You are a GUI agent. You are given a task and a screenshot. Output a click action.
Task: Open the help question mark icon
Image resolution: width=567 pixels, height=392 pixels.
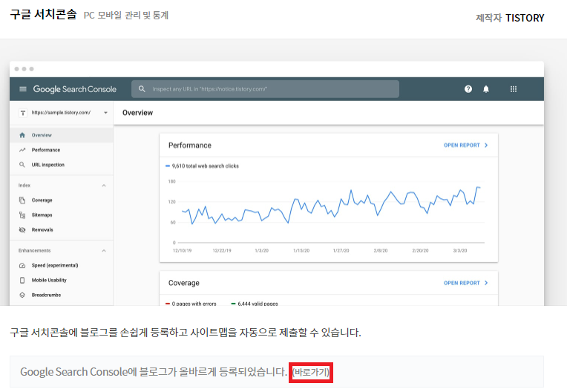coord(468,89)
